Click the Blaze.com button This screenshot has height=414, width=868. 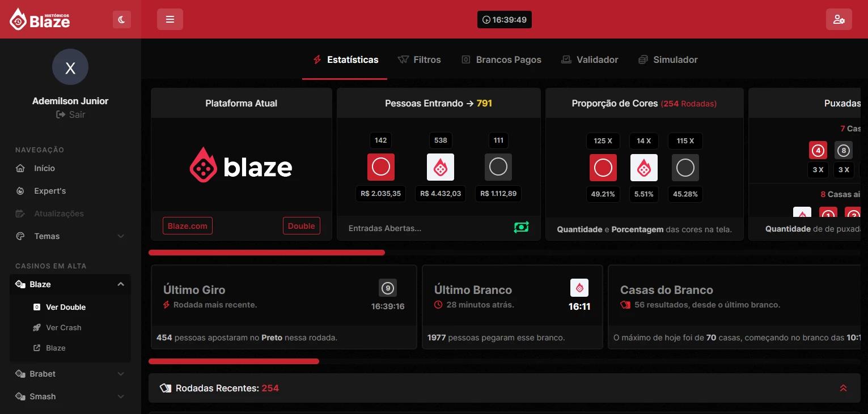(188, 226)
